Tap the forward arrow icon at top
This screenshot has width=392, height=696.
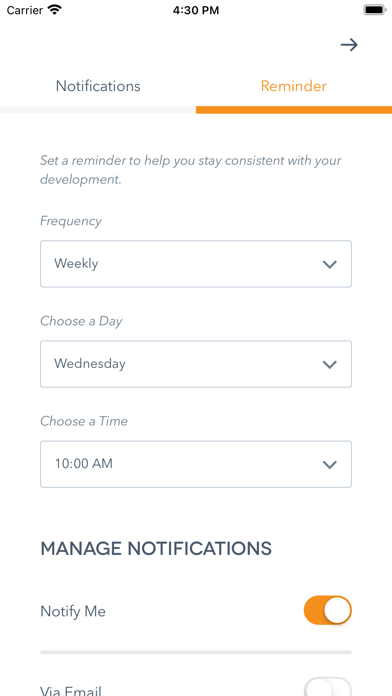tap(349, 45)
